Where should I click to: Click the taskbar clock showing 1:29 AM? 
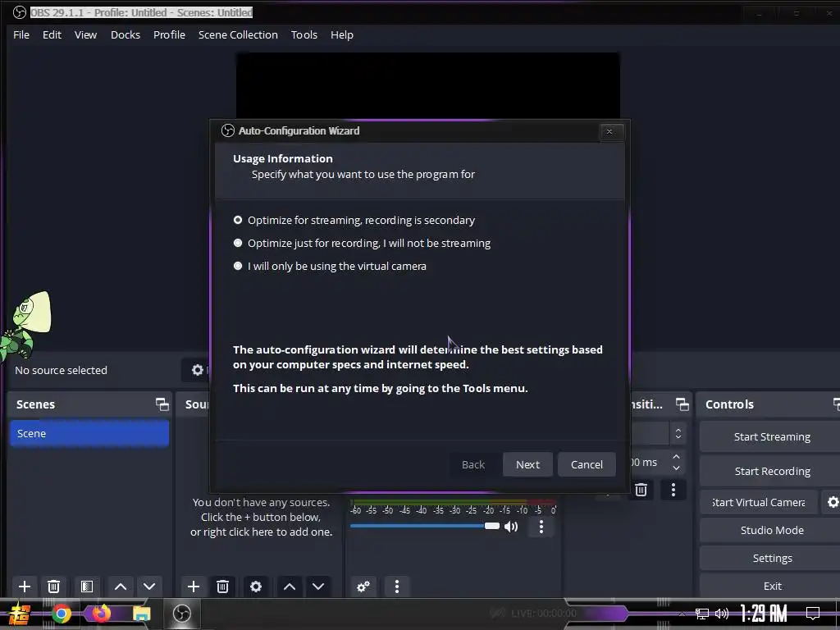coord(764,614)
